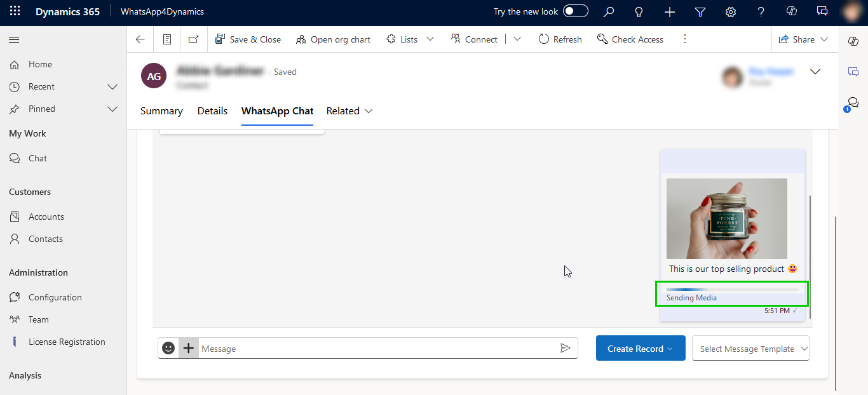The height and width of the screenshot is (395, 868).
Task: Switch to the Summary tab
Action: pos(161,111)
